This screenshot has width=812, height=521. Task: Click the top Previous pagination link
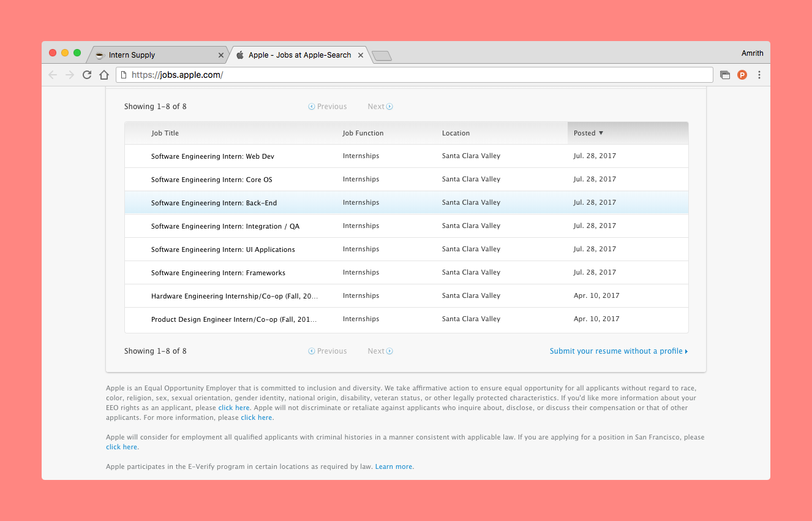(328, 107)
